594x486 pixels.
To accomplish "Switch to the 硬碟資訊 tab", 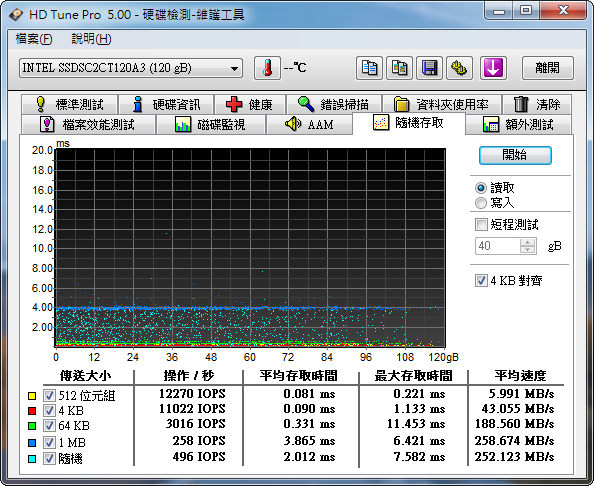I will coord(166,104).
